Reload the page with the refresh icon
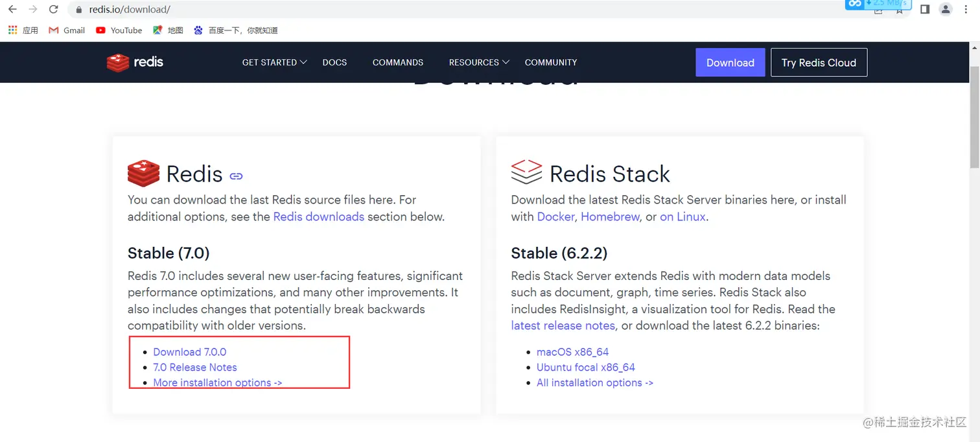The height and width of the screenshot is (442, 980). pyautogui.click(x=54, y=10)
